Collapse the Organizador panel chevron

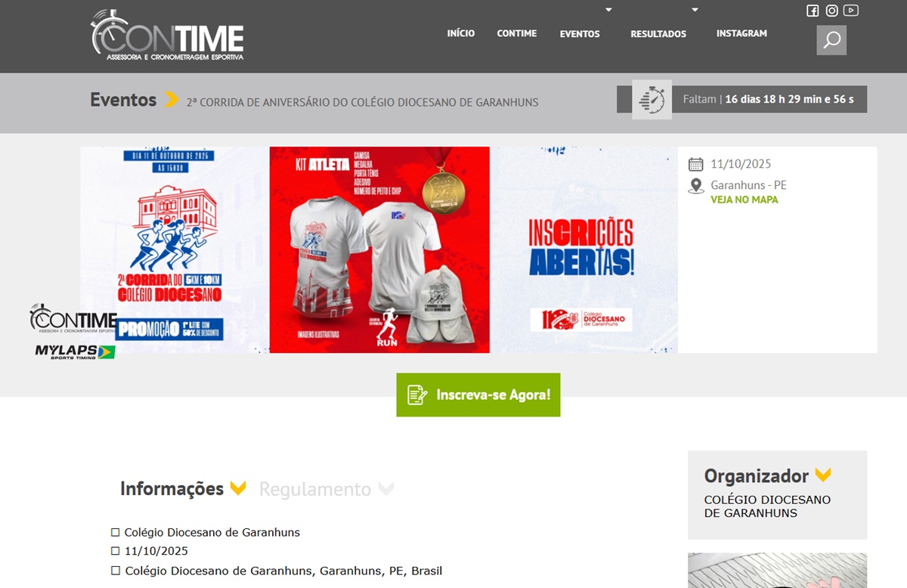point(823,475)
